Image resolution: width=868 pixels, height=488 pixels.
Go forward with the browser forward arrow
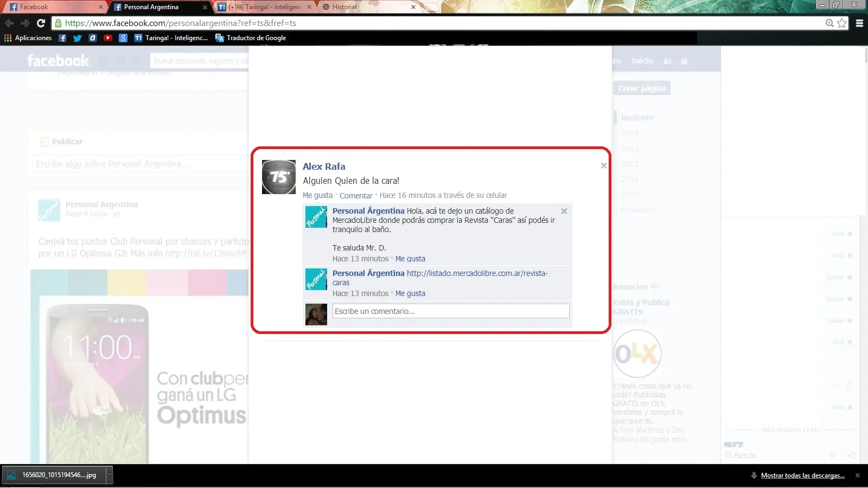(x=25, y=23)
